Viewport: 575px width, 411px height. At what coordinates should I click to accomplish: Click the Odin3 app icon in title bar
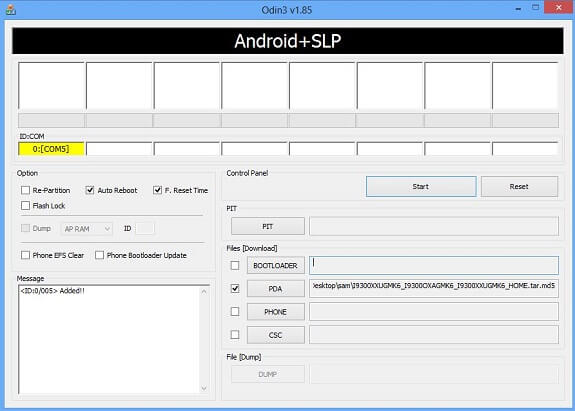coord(11,10)
